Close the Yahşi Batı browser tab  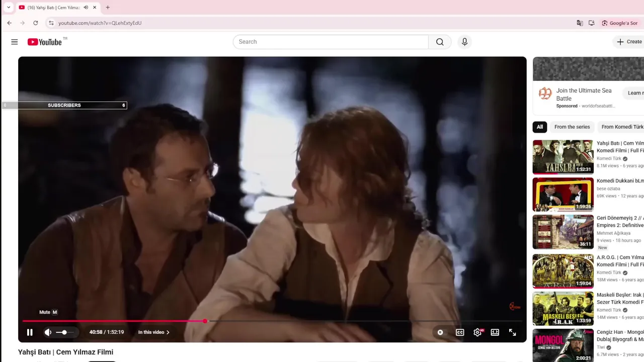[x=95, y=8]
